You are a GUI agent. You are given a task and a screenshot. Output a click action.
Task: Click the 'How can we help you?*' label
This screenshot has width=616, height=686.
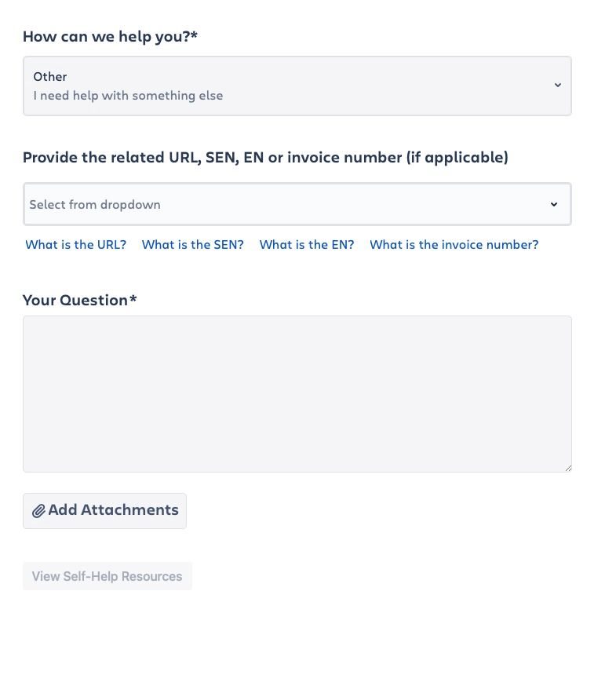click(110, 37)
